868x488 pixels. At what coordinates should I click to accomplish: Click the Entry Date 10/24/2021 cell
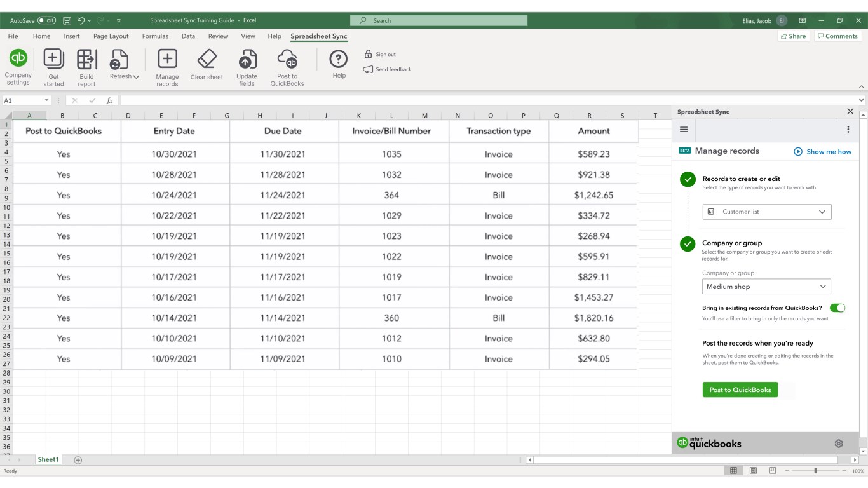tap(174, 195)
